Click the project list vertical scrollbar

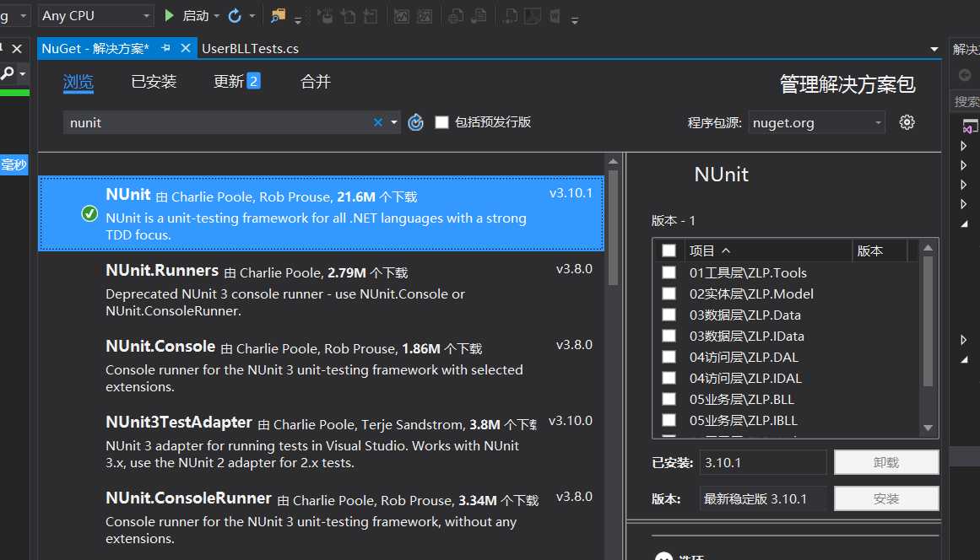click(929, 321)
